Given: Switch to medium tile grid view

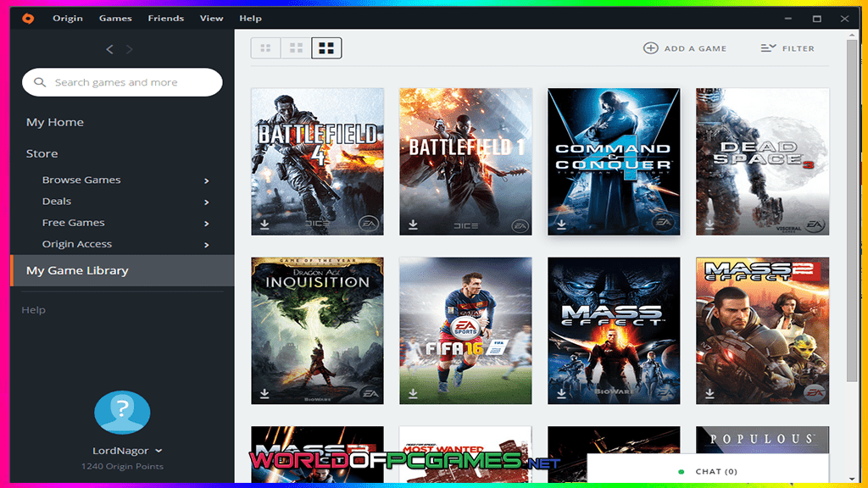Looking at the screenshot, I should (x=296, y=48).
